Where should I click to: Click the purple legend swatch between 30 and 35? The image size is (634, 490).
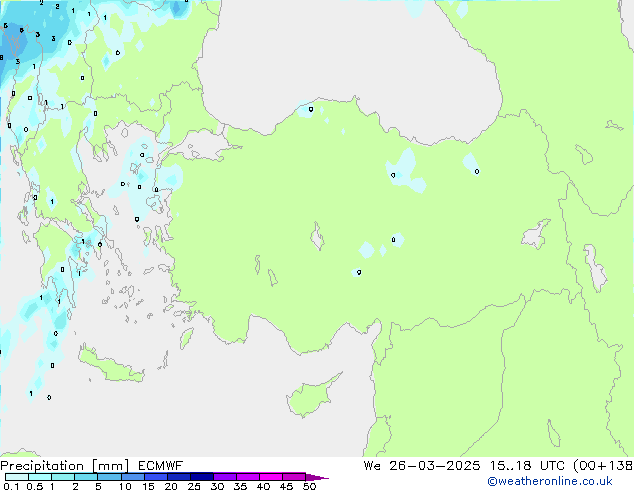coord(225,477)
